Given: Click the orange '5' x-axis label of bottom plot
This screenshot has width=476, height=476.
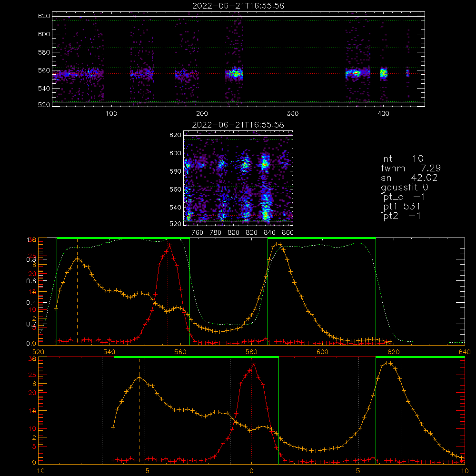Looking at the screenshot, I should tap(358, 471).
